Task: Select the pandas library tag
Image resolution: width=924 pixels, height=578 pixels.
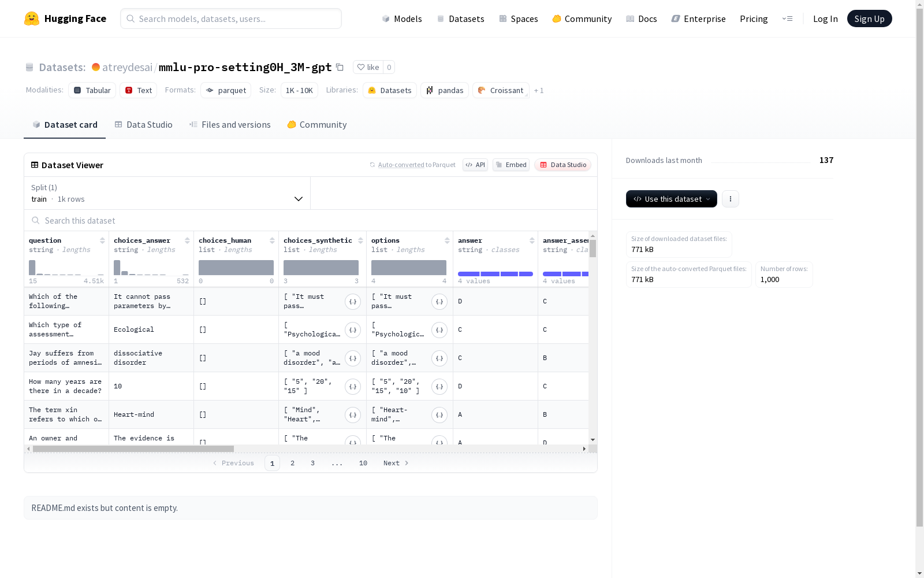Action: [445, 90]
